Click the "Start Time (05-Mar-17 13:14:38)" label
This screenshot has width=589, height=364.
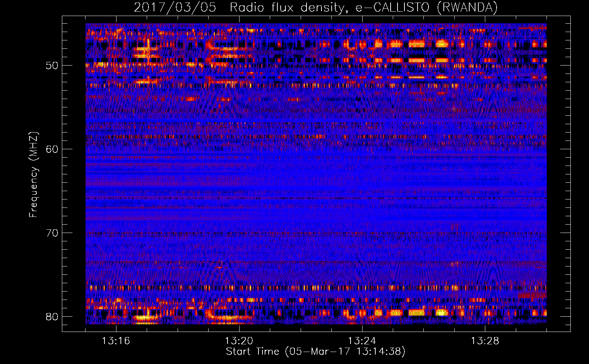[x=316, y=352]
